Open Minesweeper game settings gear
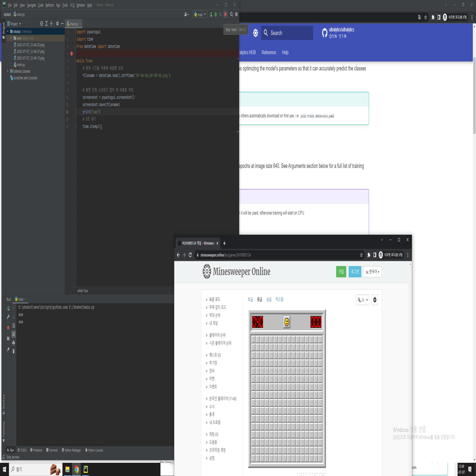Image resolution: width=476 pixels, height=476 pixels. tap(375, 300)
